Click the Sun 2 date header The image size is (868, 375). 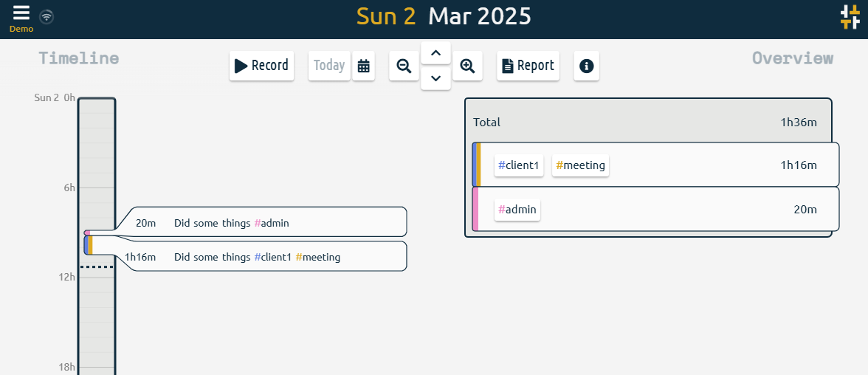(386, 16)
